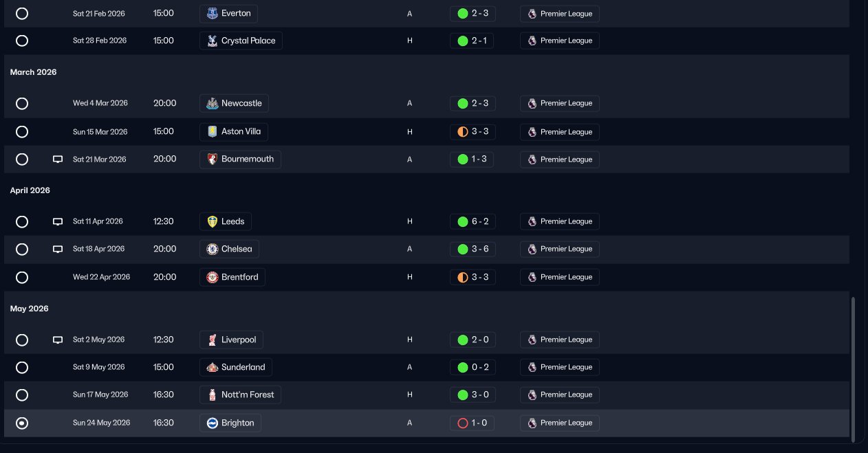Select the selected Brighton fixture radio button
This screenshot has height=453, width=868.
coord(22,423)
